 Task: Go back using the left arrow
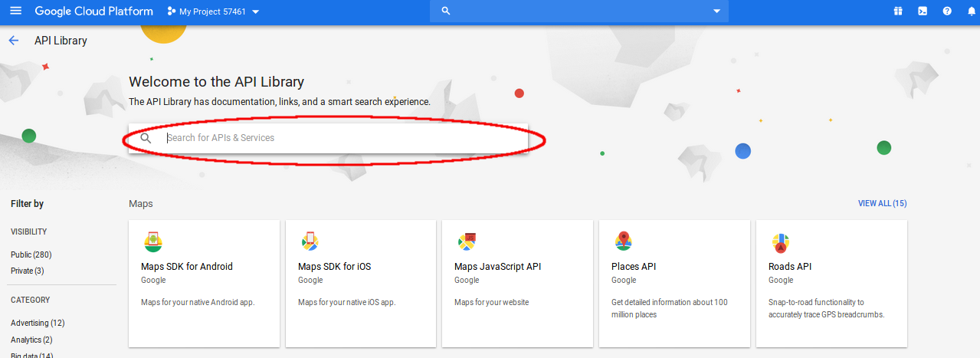[x=13, y=41]
